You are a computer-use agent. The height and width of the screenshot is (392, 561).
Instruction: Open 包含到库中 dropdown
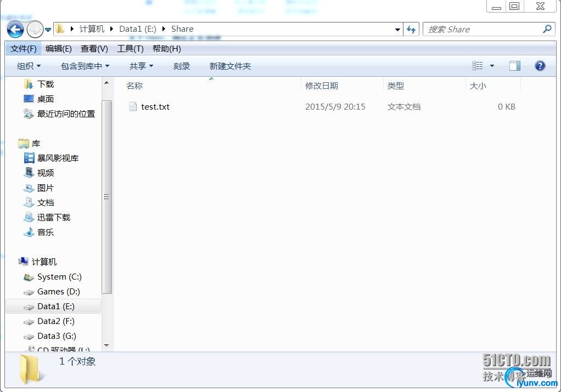(x=85, y=66)
